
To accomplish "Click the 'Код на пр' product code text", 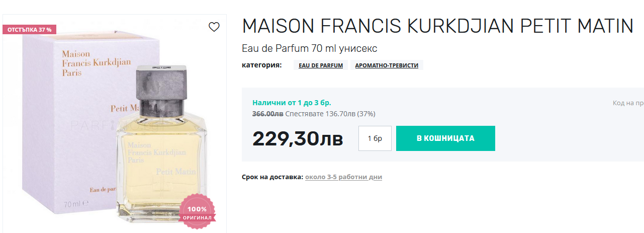I will click(627, 103).
